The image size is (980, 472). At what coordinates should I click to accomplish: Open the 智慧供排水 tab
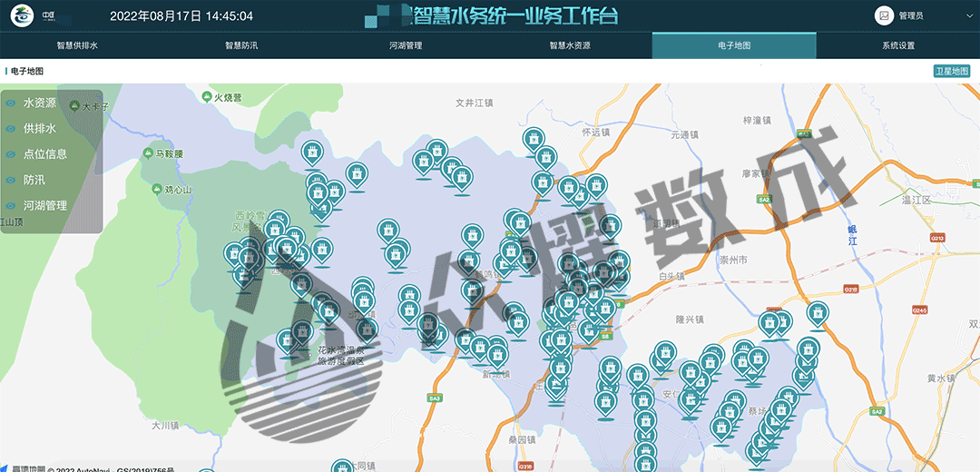tap(77, 45)
